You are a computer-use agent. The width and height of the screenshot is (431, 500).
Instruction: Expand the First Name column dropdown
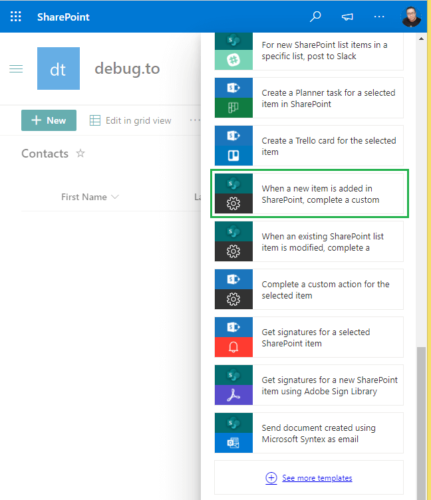click(115, 197)
